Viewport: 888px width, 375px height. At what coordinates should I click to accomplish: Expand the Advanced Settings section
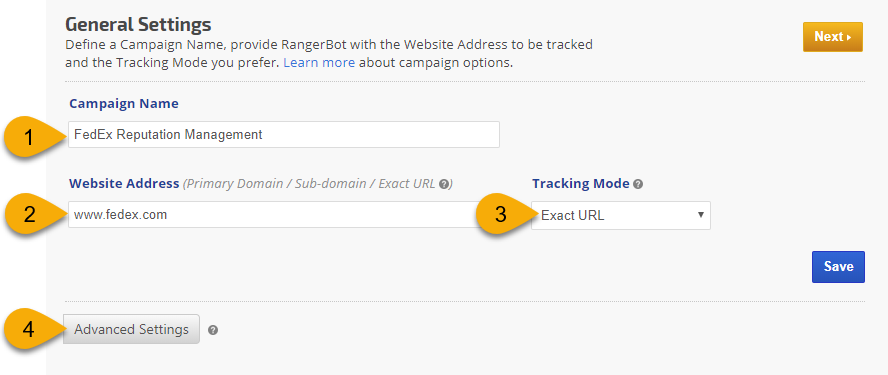pyautogui.click(x=131, y=329)
